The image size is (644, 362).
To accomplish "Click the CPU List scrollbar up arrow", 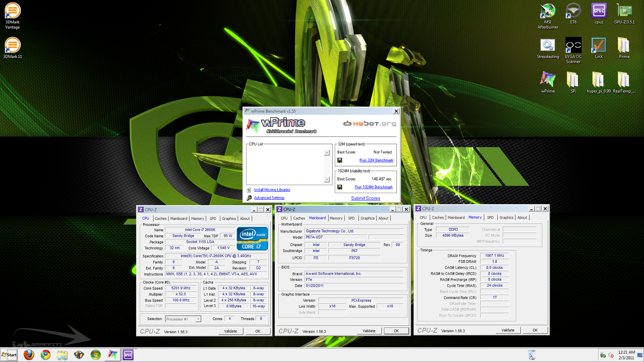I will (327, 153).
